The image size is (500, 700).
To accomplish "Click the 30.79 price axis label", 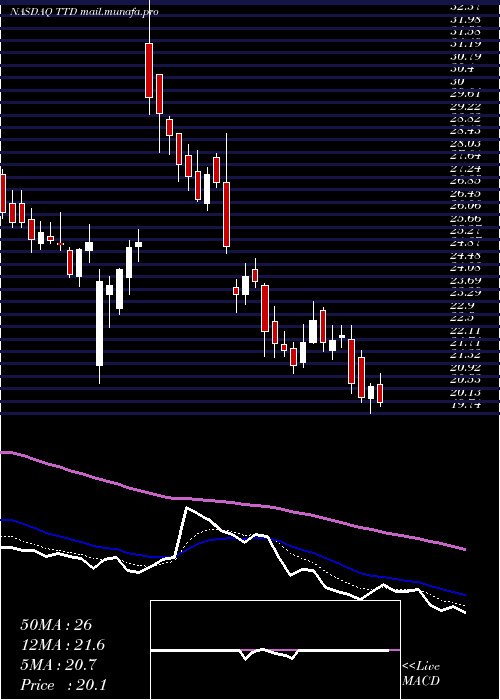I will click(466, 56).
